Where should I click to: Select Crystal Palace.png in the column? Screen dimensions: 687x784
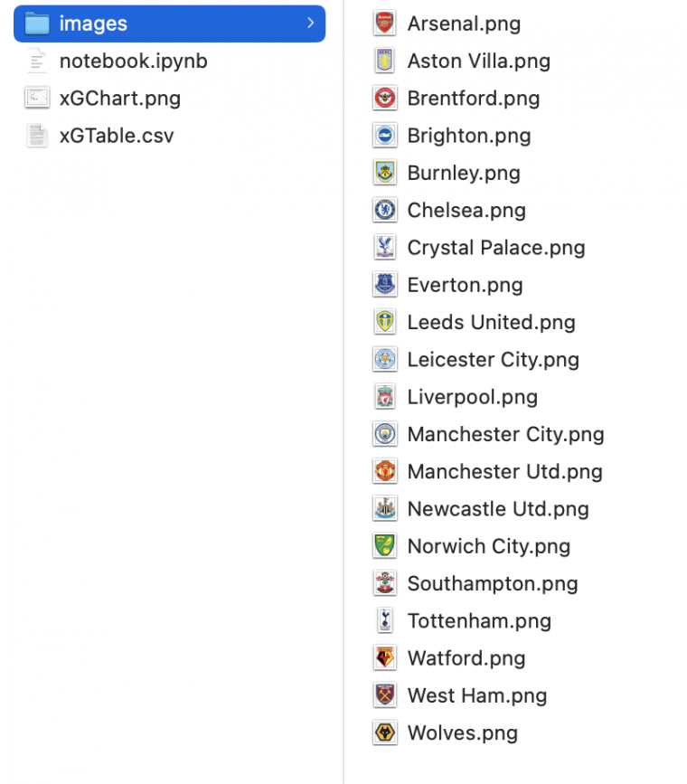point(497,247)
